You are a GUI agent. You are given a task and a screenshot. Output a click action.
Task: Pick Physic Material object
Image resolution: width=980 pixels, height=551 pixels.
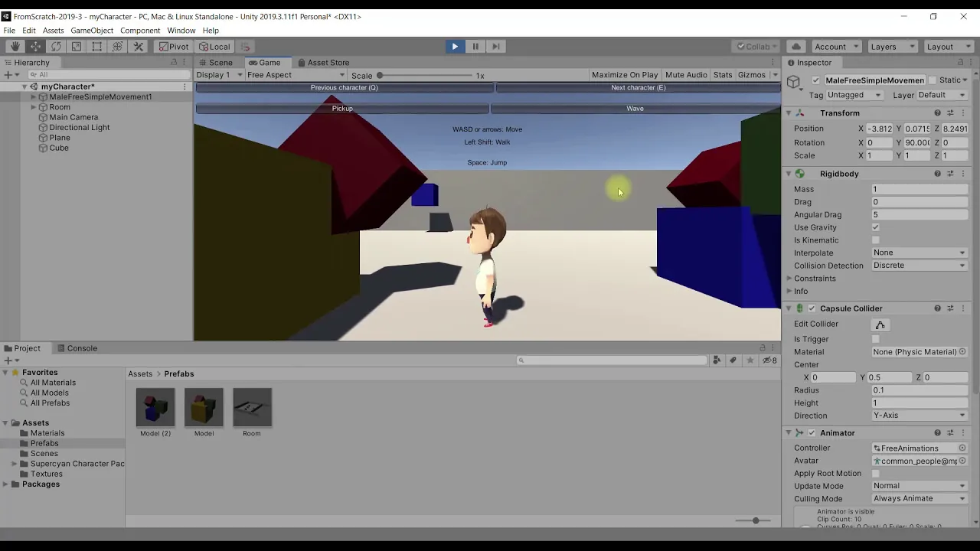(962, 352)
